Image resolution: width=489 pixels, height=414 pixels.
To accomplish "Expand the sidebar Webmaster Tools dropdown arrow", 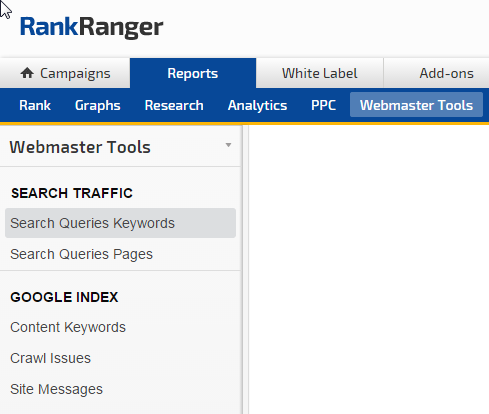I will (228, 145).
